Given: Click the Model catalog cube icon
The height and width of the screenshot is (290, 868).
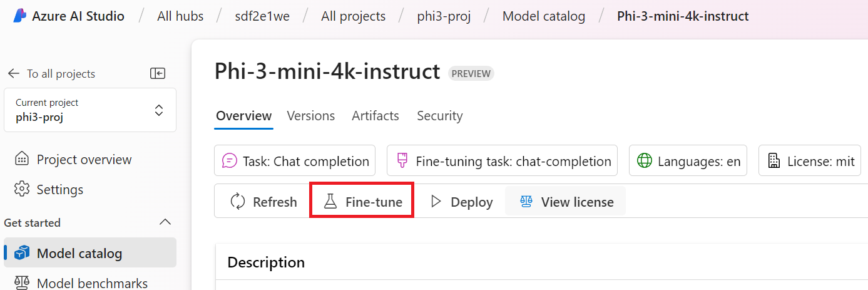Looking at the screenshot, I should [x=23, y=253].
